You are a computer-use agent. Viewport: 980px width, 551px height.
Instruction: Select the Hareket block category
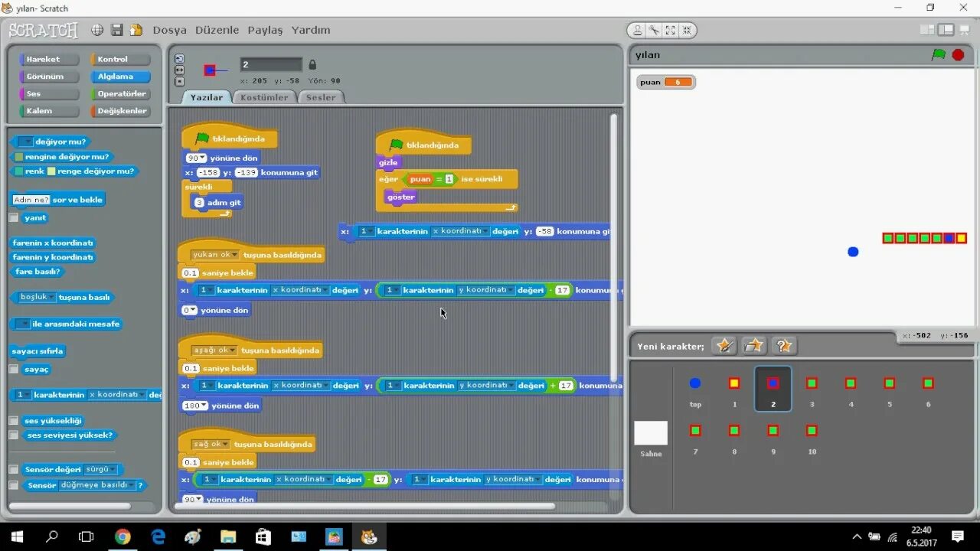pyautogui.click(x=49, y=59)
